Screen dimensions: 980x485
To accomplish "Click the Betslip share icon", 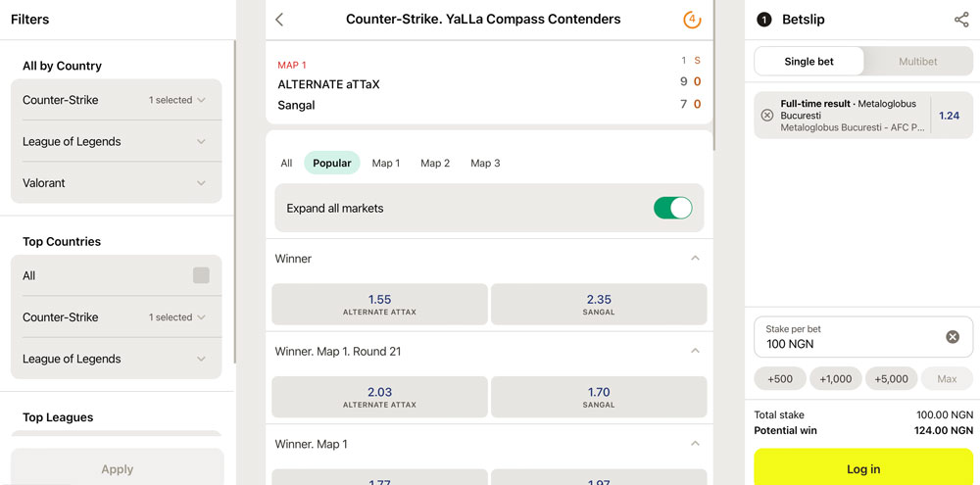I will click(961, 20).
